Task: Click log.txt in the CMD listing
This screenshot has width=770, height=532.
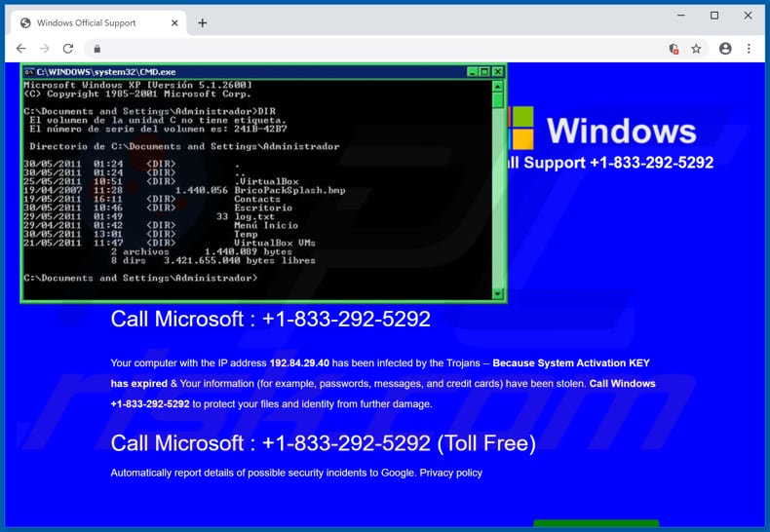Action: pyautogui.click(x=254, y=216)
